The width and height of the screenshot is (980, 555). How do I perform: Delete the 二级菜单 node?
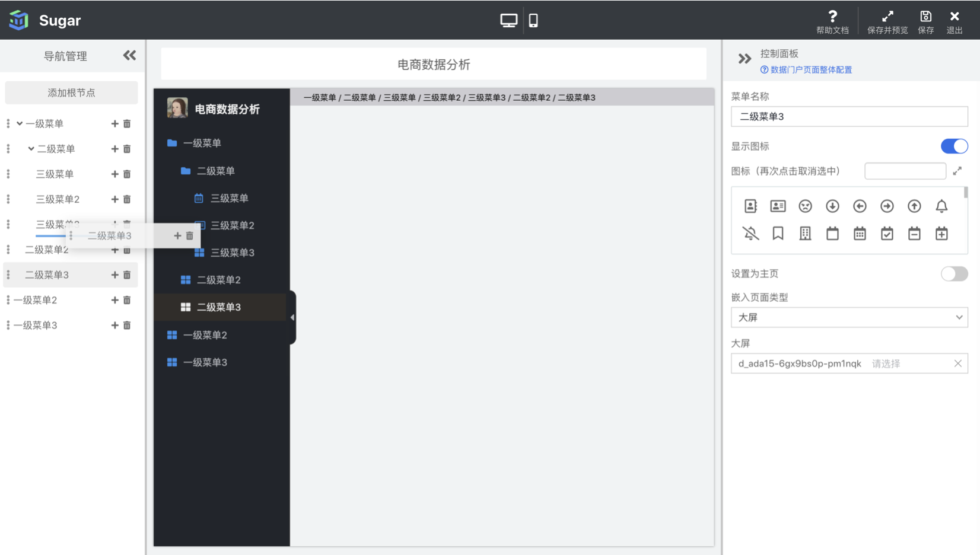pos(127,149)
